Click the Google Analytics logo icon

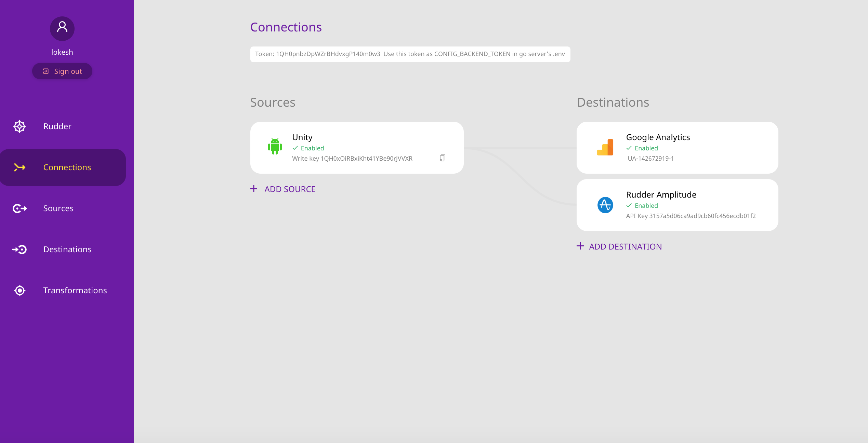(x=605, y=147)
